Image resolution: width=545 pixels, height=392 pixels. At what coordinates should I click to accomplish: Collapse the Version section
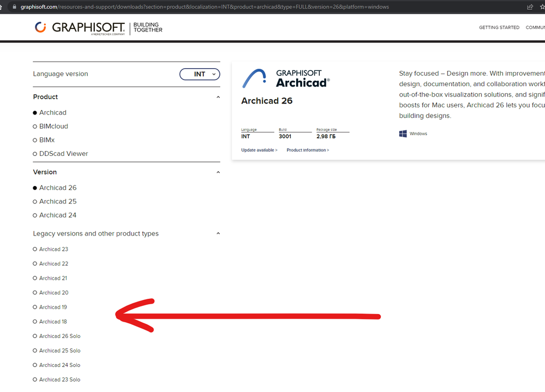(218, 171)
